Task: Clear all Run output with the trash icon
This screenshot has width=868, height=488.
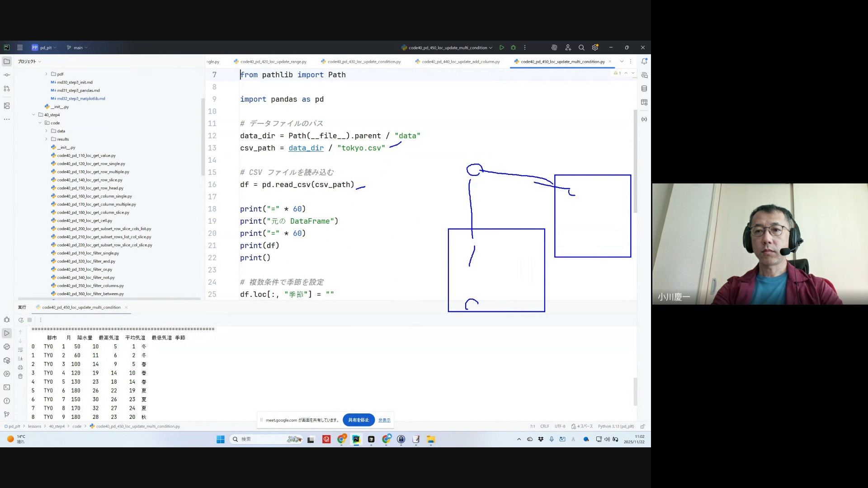Action: pos(20,376)
